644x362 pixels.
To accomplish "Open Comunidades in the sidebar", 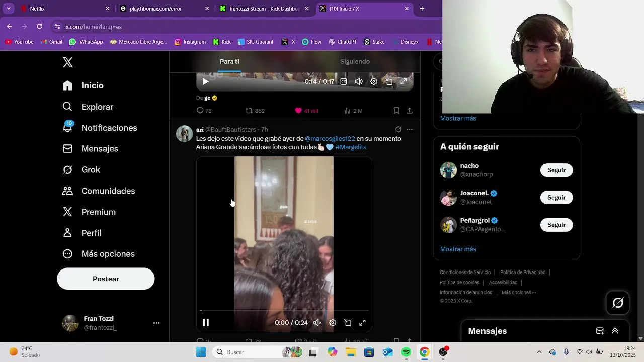I will click(x=99, y=191).
